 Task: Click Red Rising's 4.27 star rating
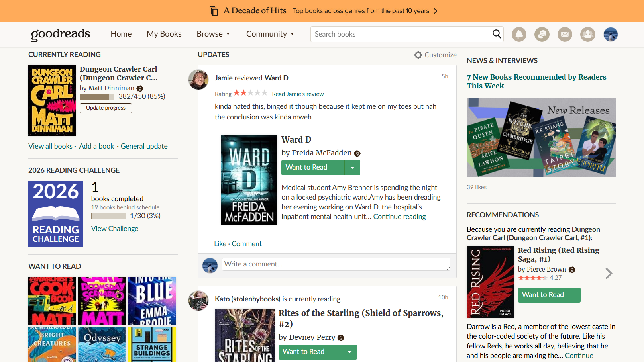tap(532, 278)
